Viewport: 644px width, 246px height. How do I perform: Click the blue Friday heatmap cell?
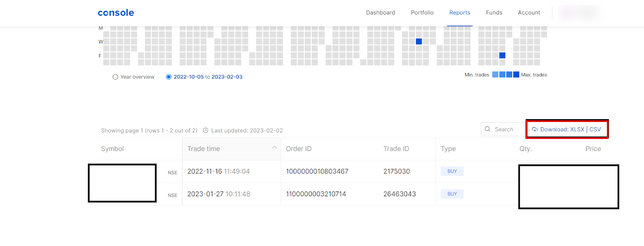point(502,55)
